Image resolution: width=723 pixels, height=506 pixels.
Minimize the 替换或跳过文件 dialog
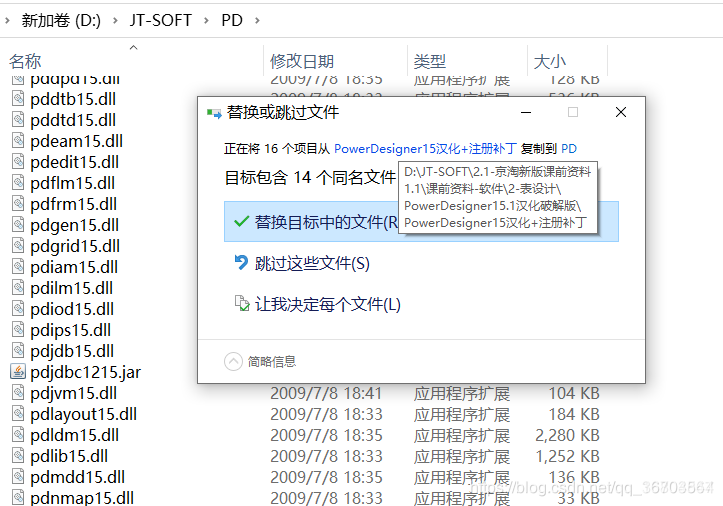(526, 112)
